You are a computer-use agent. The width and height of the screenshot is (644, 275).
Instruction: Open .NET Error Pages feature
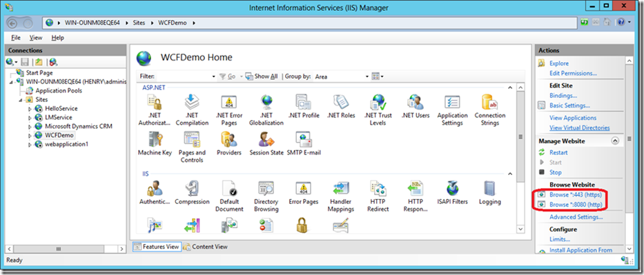pyautogui.click(x=228, y=110)
